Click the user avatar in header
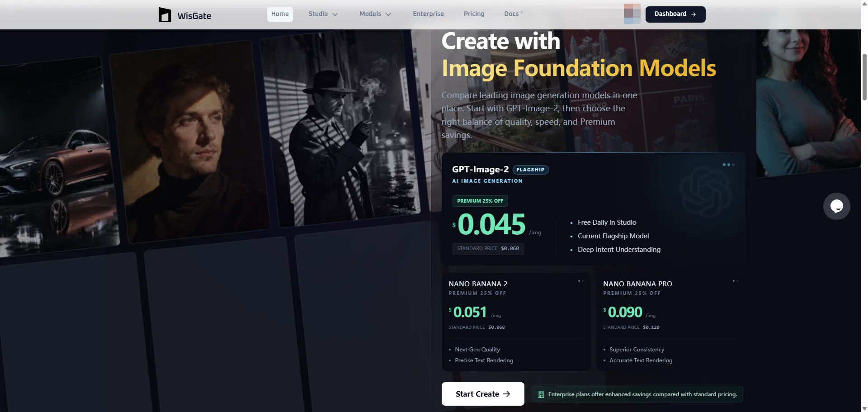Image resolution: width=868 pixels, height=412 pixels. pyautogui.click(x=632, y=14)
